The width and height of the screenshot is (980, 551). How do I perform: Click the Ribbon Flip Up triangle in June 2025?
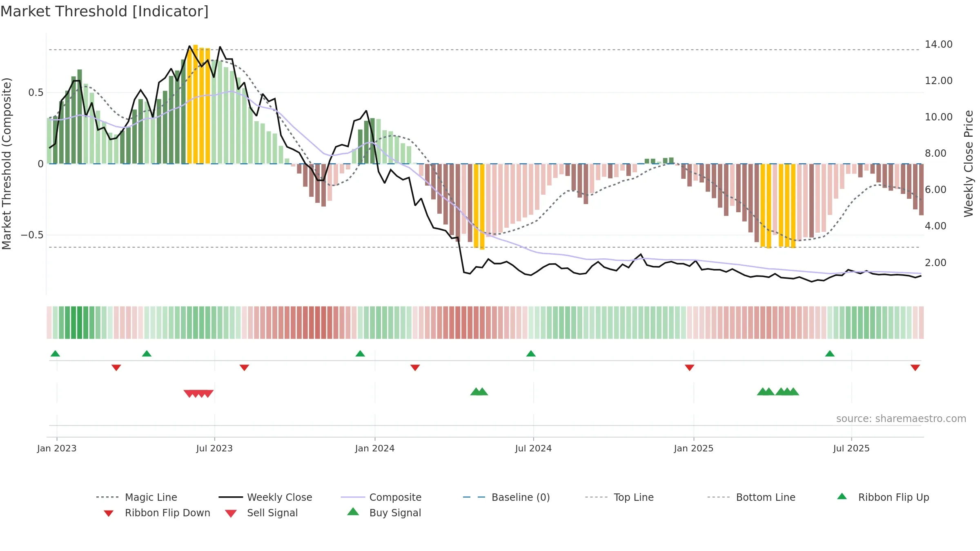[x=830, y=353]
